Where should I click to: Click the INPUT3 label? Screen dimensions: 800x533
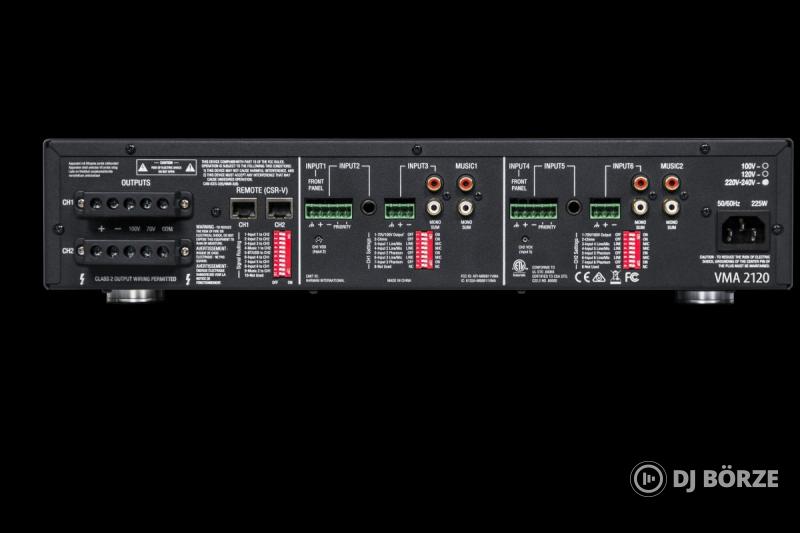click(418, 166)
